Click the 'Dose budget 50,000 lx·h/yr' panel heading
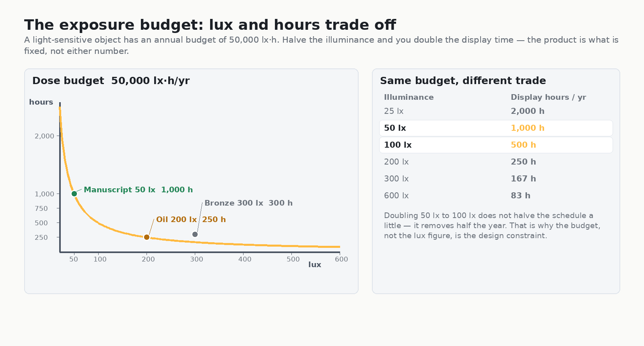Screen dimensions: 644x346 coord(111,81)
